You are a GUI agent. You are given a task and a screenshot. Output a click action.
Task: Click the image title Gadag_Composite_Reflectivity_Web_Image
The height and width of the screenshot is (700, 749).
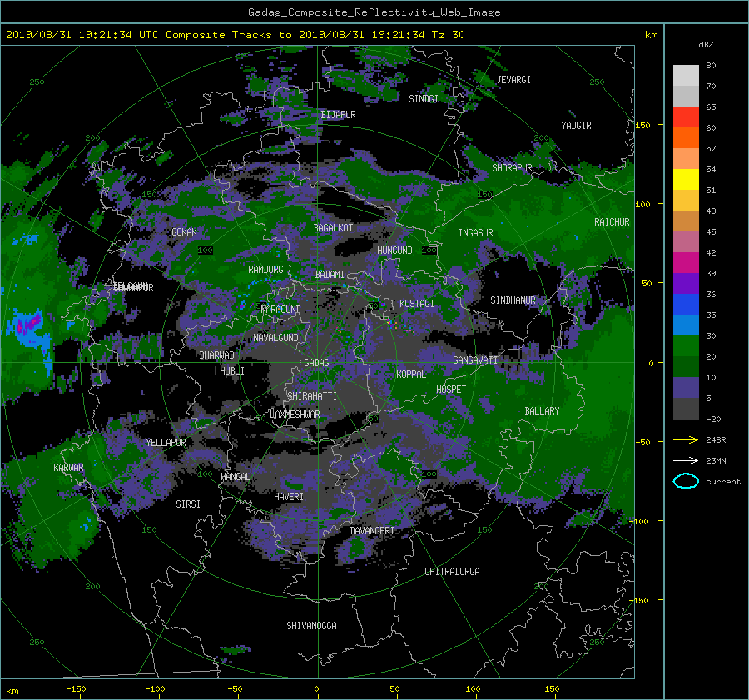374,12
